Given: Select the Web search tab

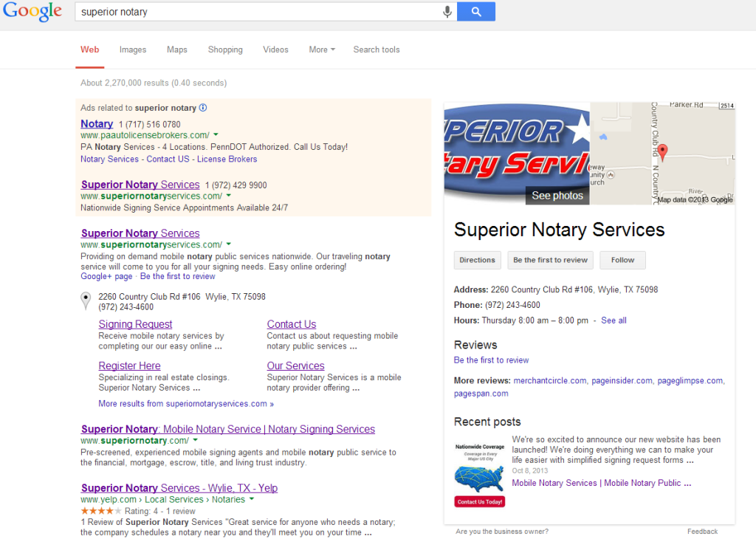Looking at the screenshot, I should tap(89, 49).
